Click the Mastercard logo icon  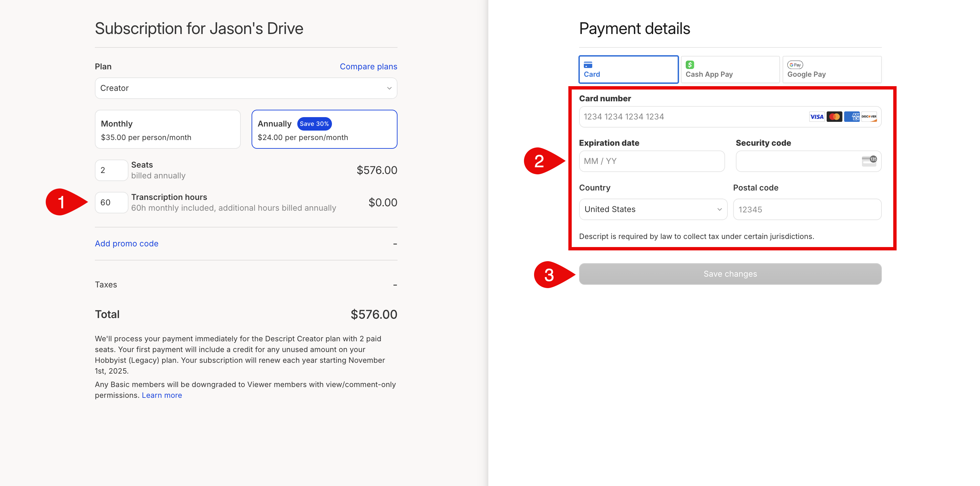pos(834,117)
